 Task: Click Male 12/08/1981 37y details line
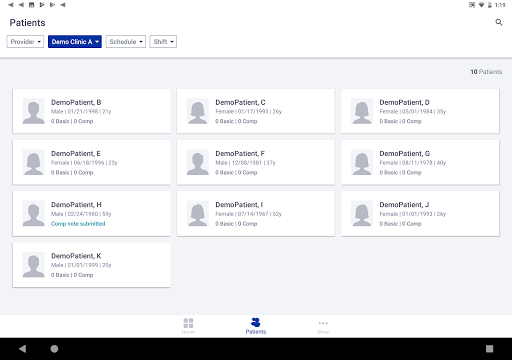tap(245, 163)
